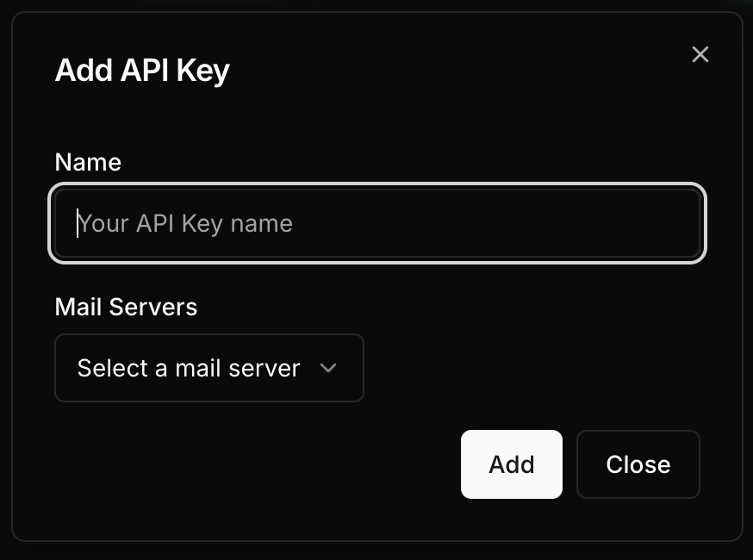Click the down-chevron icon beside "Select a mail server"
Screen dimensions: 753x560
pos(327,368)
